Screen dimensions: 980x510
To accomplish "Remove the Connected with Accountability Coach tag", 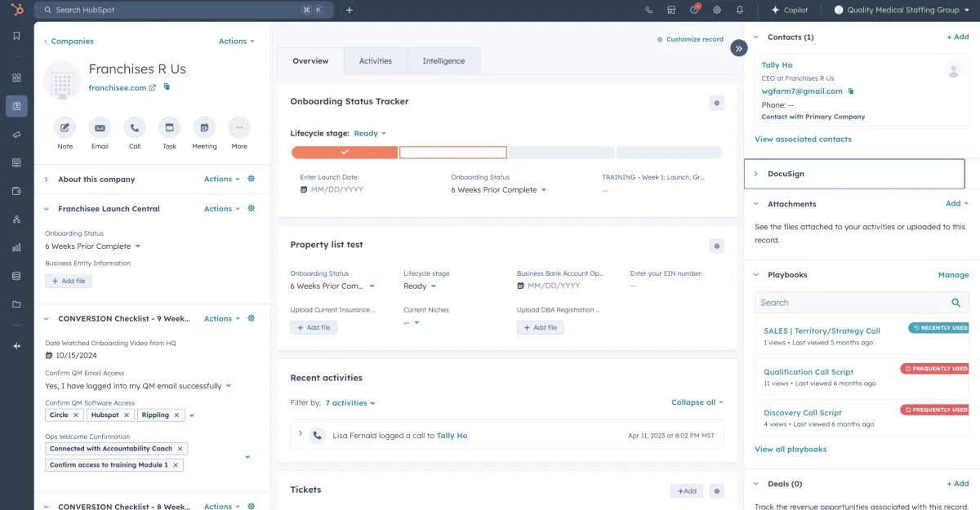I will (x=180, y=449).
